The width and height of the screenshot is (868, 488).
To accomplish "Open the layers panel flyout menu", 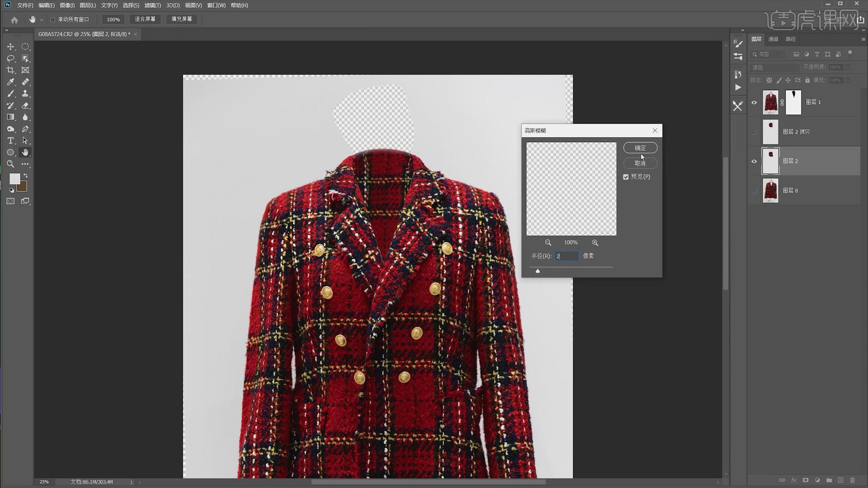I will (x=863, y=39).
